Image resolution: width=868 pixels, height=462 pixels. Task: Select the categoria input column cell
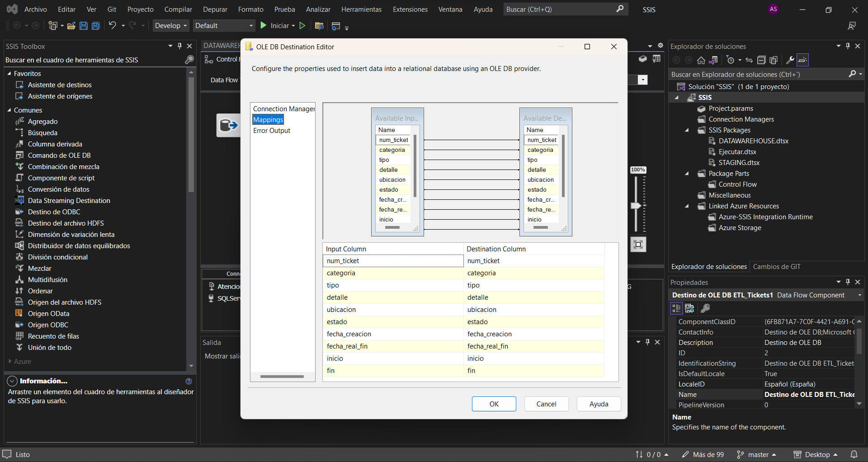pos(392,273)
